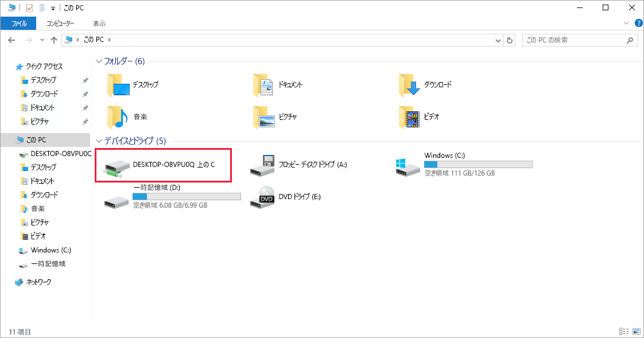This screenshot has height=338, width=644.
Task: Click the properties quick access toolbar icon
Action: [x=29, y=8]
